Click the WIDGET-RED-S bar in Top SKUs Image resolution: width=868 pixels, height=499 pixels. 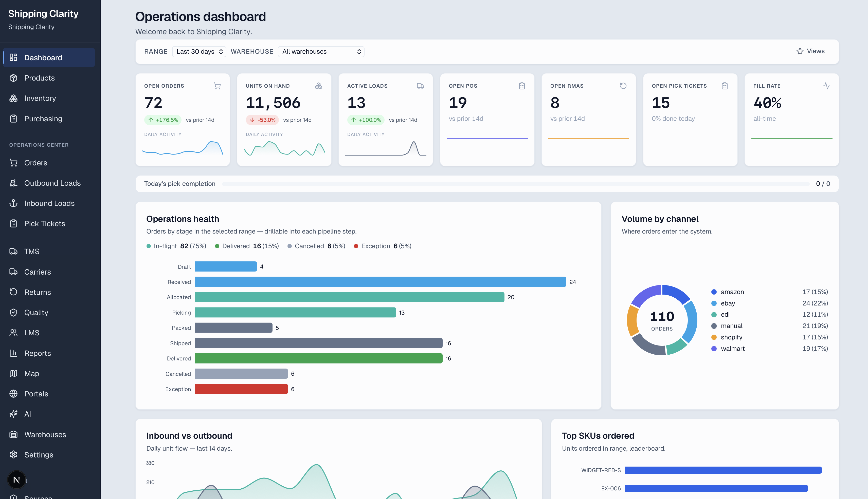(723, 470)
